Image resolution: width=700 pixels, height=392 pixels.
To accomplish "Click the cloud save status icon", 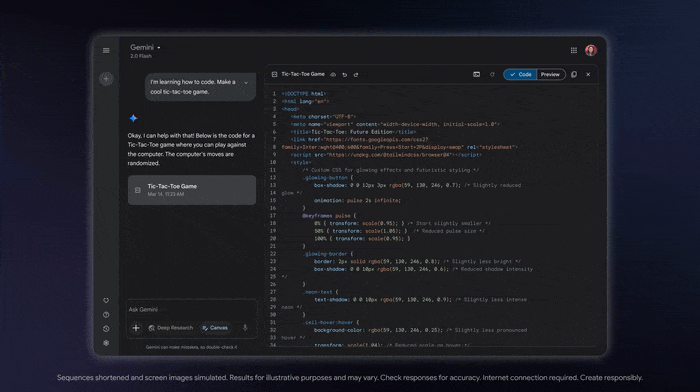I will [x=333, y=75].
